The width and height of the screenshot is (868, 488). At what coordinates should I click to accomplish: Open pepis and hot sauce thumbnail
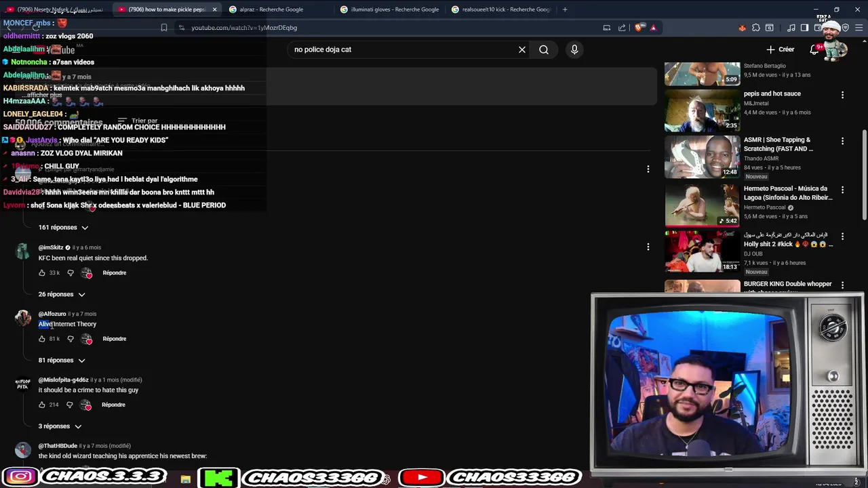point(702,110)
